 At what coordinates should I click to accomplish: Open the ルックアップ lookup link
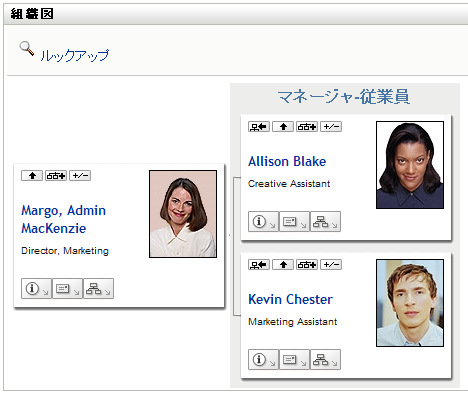74,55
